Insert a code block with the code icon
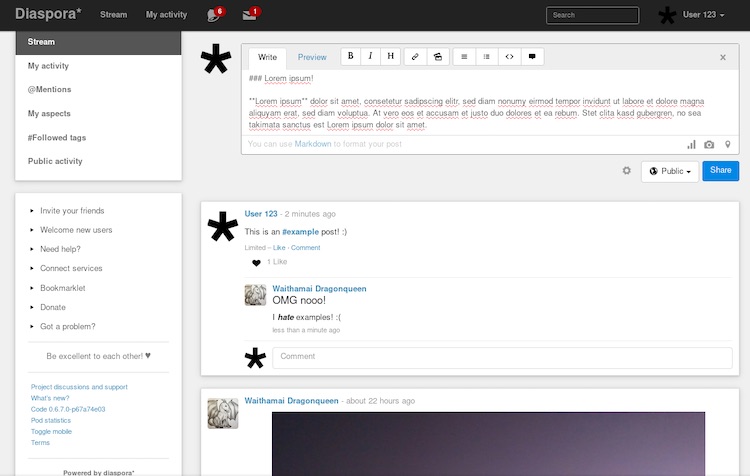Image resolution: width=750 pixels, height=476 pixels. coord(509,56)
